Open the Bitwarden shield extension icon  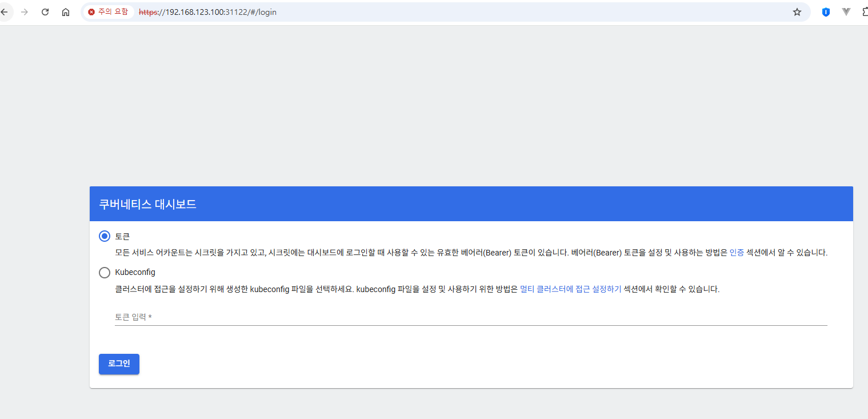tap(826, 12)
